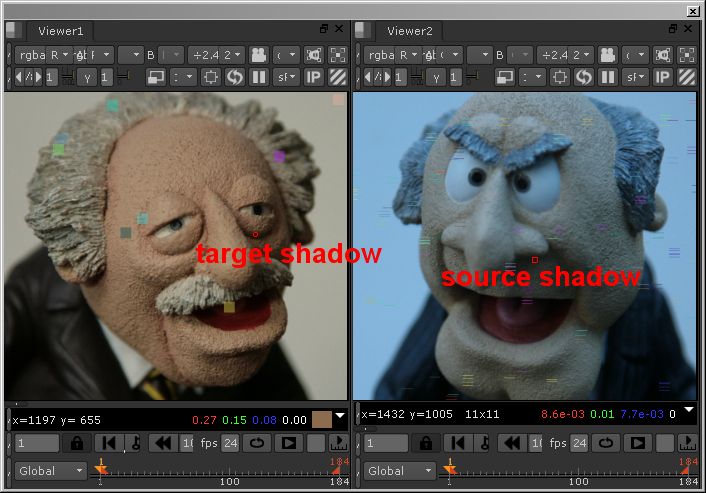Go to first frame in Viewer2
Screen dimensions: 706x493
457,443
